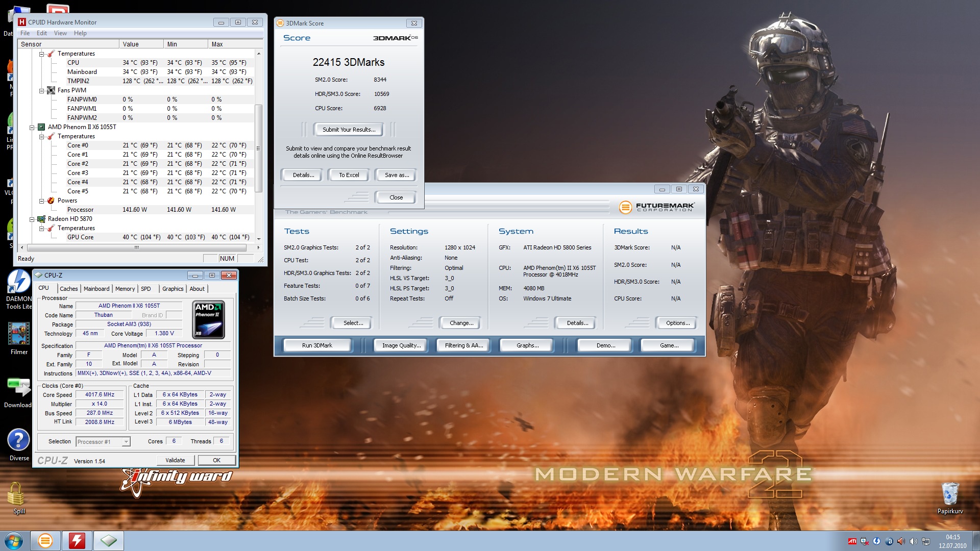Viewport: 980px width, 551px height.
Task: Click the CPUID HWMonitor taskbar icon
Action: (x=77, y=541)
